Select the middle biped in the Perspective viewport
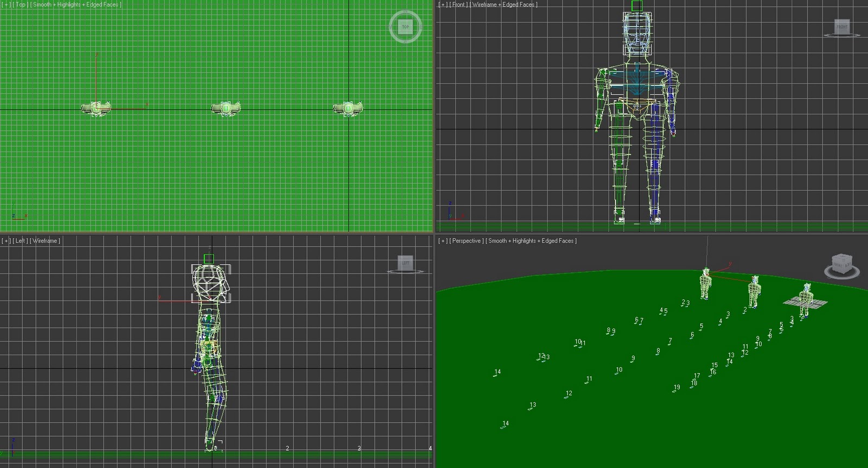868x468 pixels. (x=754, y=292)
